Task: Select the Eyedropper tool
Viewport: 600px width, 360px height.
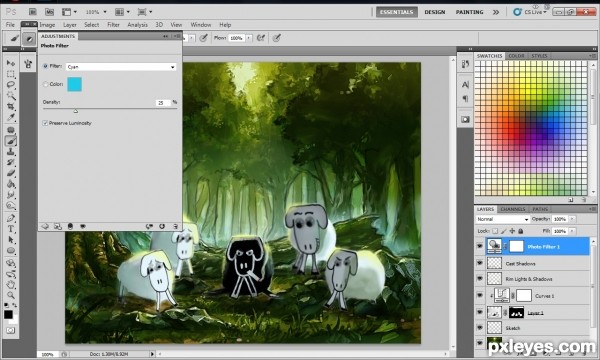Action: (11, 117)
